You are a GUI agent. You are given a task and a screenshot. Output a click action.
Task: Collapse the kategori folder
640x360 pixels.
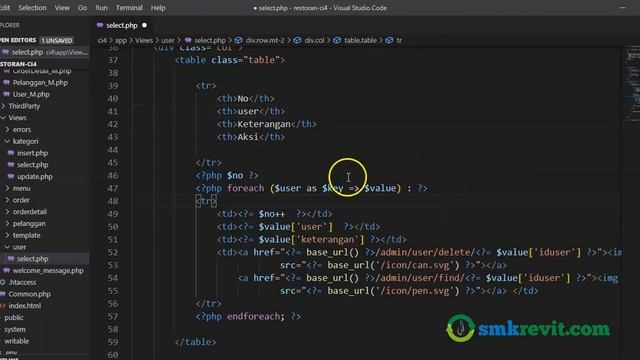point(25,142)
